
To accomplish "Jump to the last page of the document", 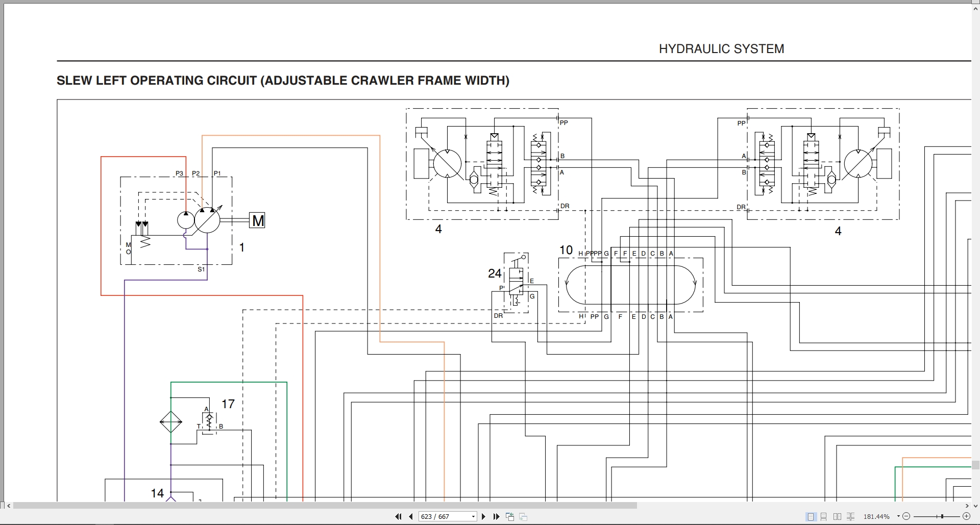I will tap(497, 516).
